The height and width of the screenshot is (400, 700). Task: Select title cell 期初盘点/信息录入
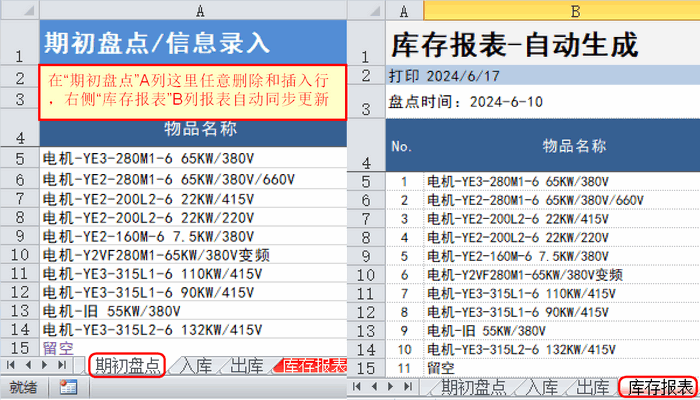[x=193, y=43]
